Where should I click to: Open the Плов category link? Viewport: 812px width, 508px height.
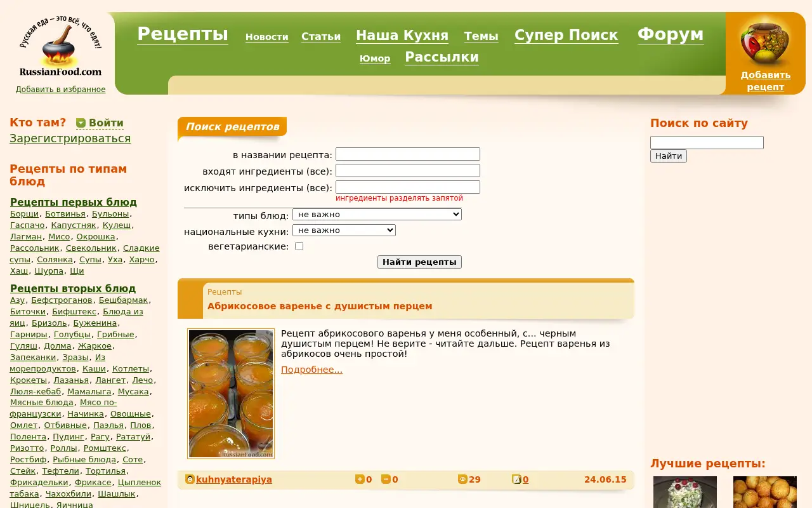click(x=141, y=425)
